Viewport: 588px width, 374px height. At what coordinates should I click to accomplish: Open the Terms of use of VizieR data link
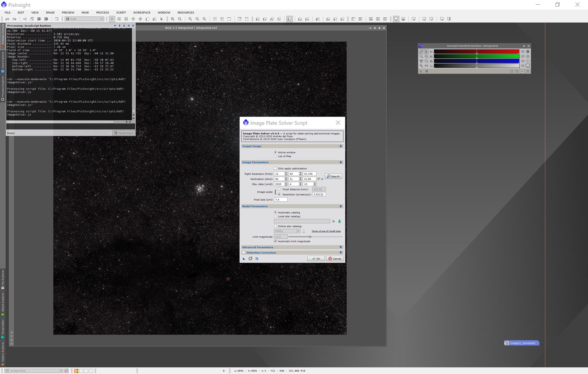[x=326, y=231]
